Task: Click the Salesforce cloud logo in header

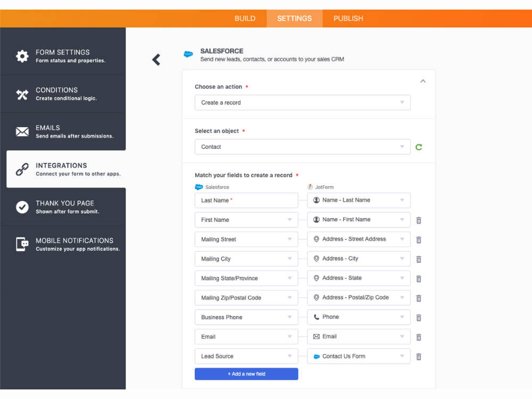Action: (x=188, y=54)
